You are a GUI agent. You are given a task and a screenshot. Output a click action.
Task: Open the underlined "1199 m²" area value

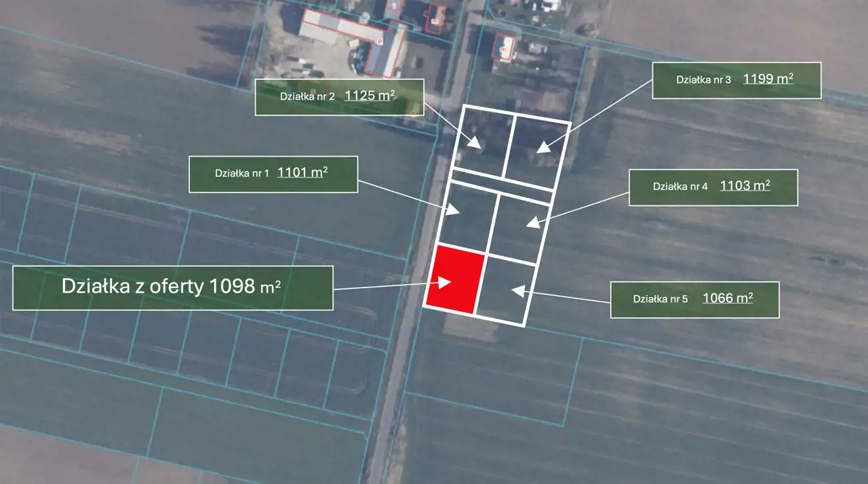pyautogui.click(x=768, y=78)
